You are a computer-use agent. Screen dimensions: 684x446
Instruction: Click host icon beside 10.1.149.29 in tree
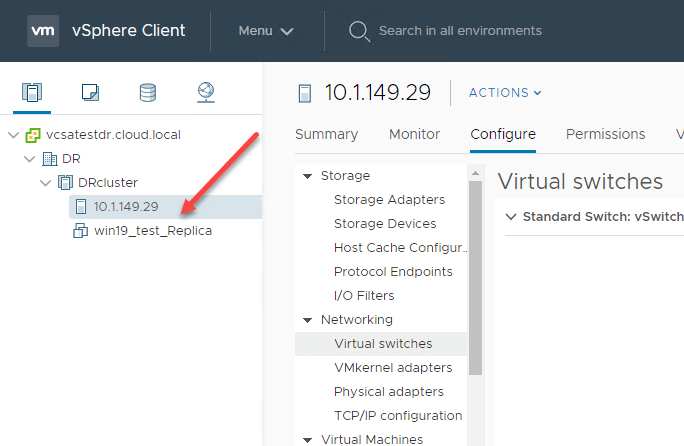pyautogui.click(x=81, y=207)
